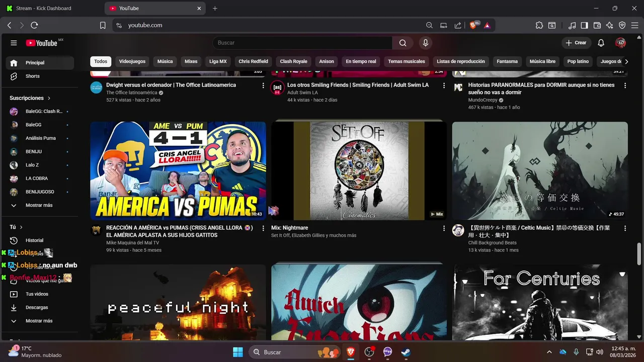Open Leo AI sparkle icon

pyautogui.click(x=610, y=25)
